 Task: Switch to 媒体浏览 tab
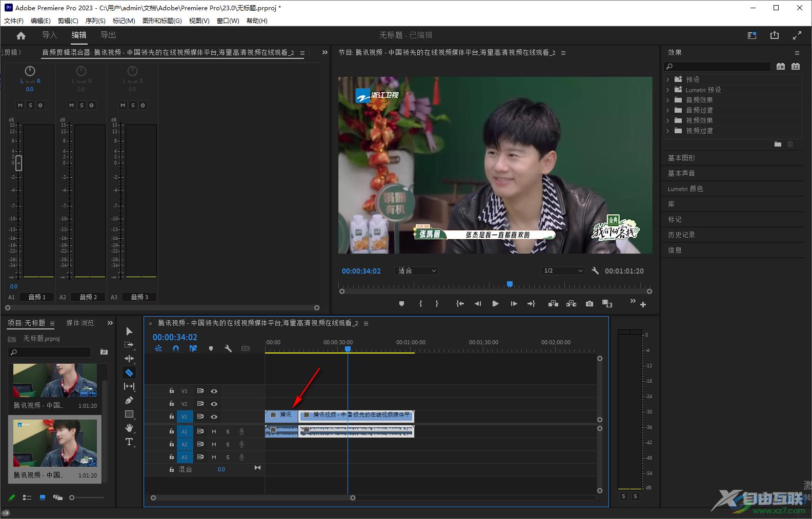[80, 323]
